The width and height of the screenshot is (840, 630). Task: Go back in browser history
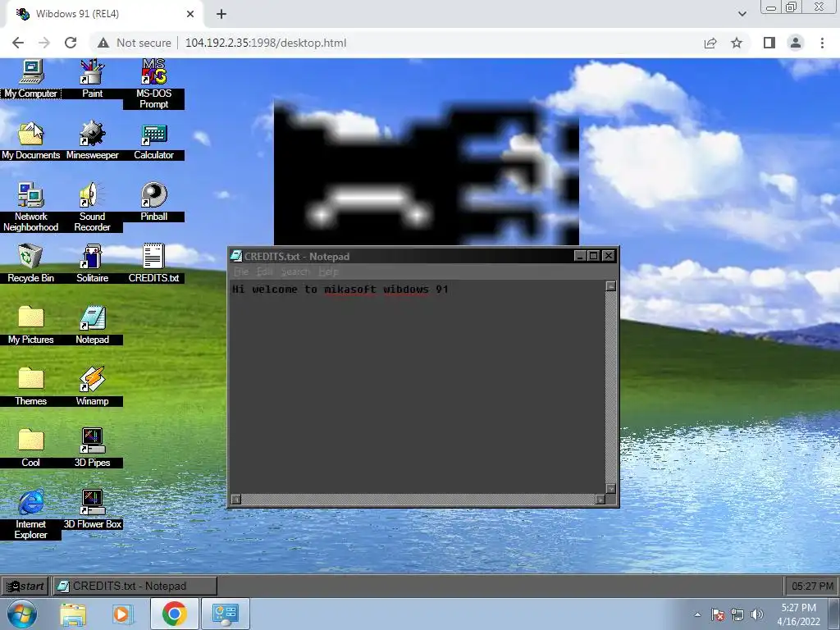[18, 43]
